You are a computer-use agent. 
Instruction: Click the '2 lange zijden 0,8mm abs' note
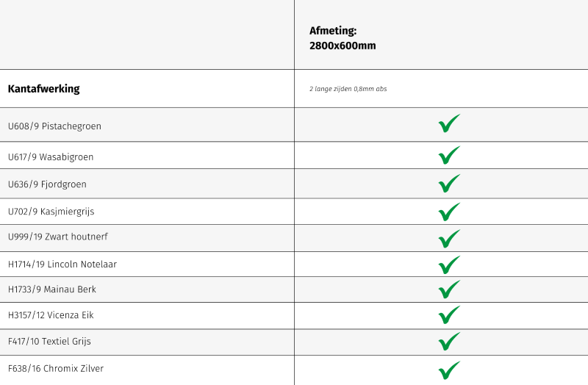tap(348, 89)
